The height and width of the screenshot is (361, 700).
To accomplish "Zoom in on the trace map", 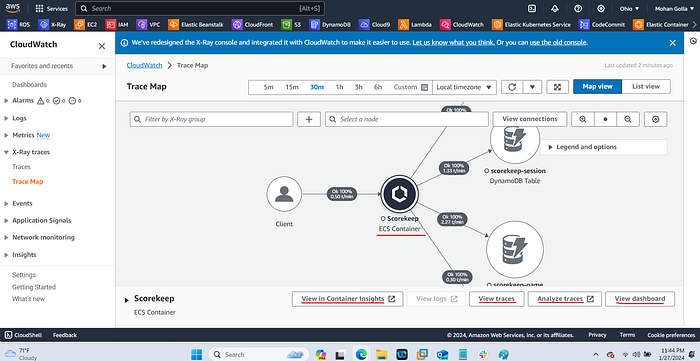I will [x=583, y=119].
